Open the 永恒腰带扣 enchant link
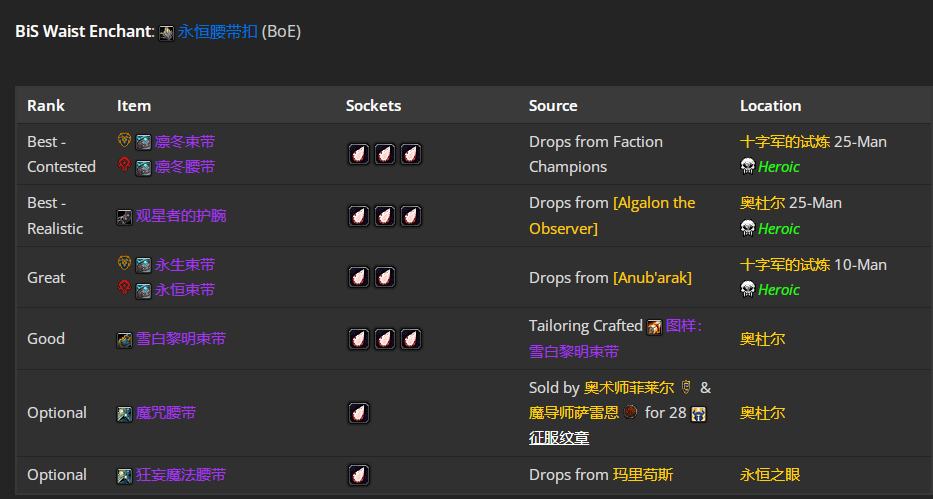 (x=217, y=32)
